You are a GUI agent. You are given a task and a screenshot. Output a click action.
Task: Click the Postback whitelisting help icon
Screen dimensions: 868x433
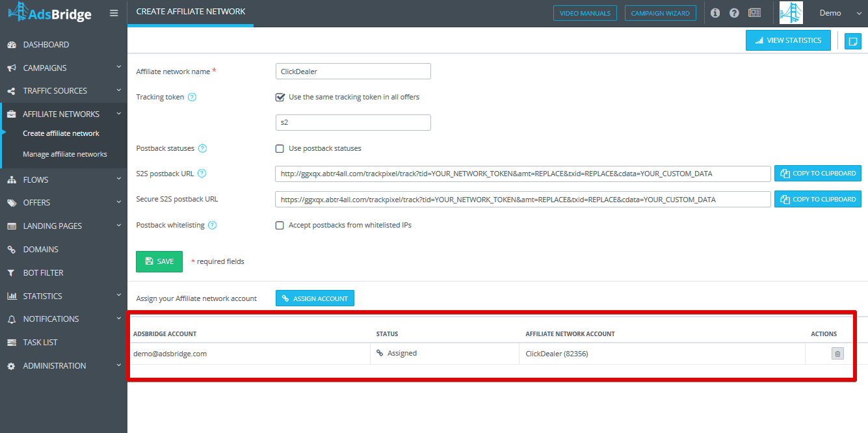point(212,225)
